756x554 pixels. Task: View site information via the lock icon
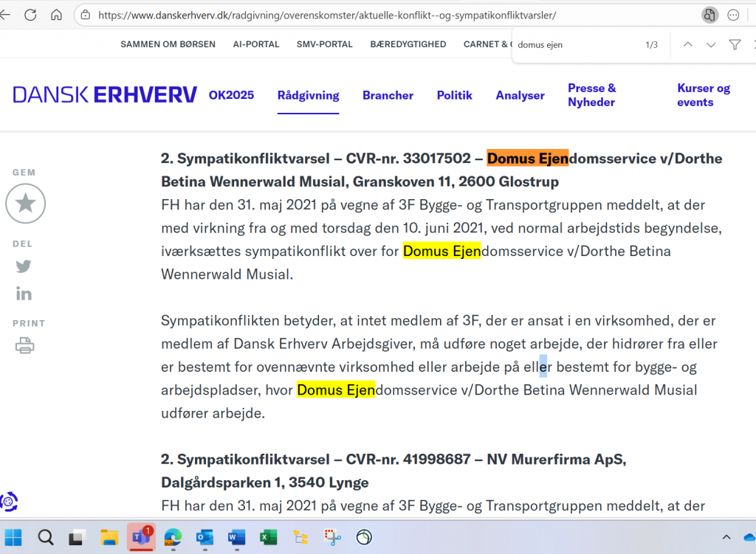click(86, 15)
